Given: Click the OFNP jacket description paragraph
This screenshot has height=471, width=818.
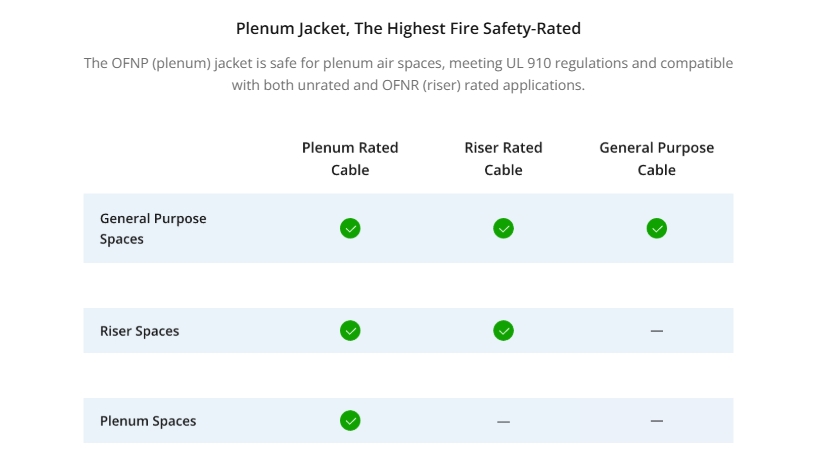Looking at the screenshot, I should pos(408,74).
